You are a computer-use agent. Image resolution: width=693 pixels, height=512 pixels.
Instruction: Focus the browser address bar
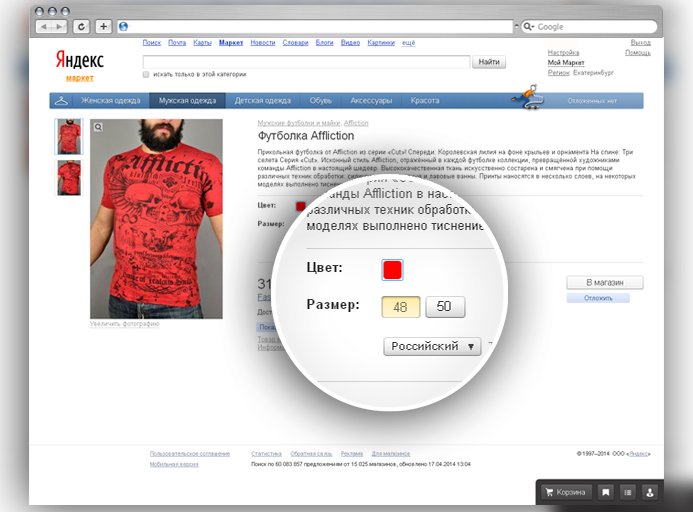pos(316,27)
